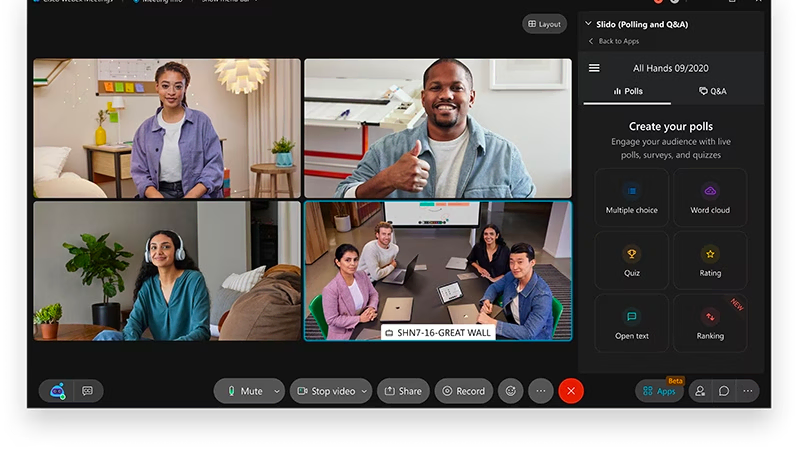Click the Share content button
Viewport: 800px width, 450px height.
(x=403, y=391)
